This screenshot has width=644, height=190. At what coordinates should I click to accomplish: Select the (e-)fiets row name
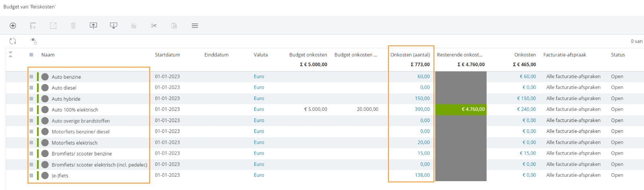tap(60, 176)
